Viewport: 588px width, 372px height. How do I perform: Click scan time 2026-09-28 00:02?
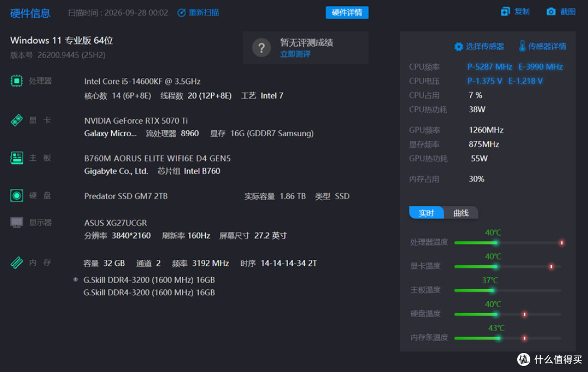pyautogui.click(x=136, y=13)
